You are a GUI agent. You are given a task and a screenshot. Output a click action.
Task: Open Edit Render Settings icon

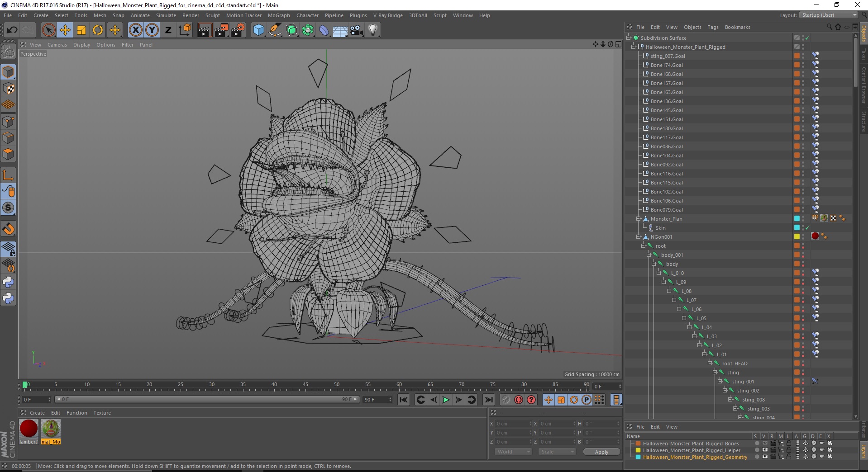pyautogui.click(x=238, y=30)
